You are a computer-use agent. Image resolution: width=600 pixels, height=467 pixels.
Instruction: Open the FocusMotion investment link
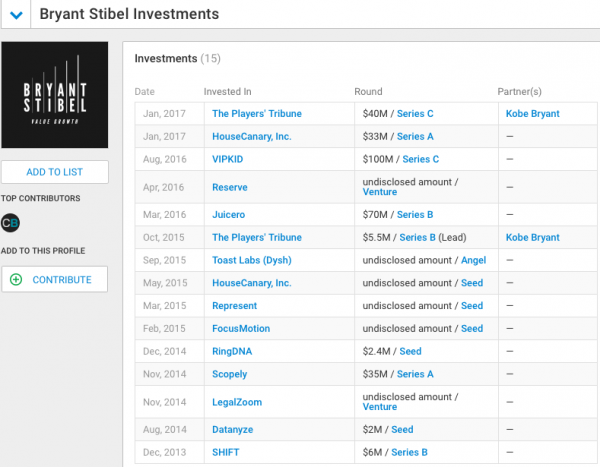[241, 328]
